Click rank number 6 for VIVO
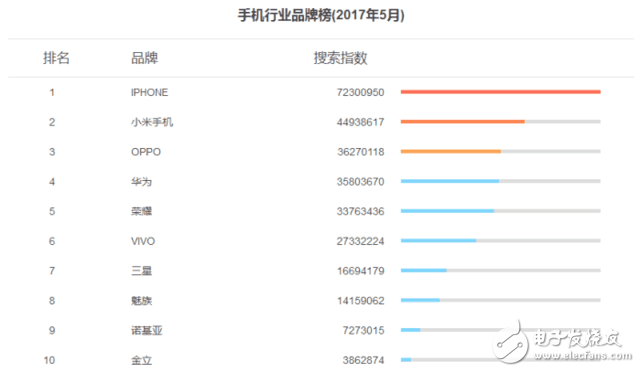Screen dimensions: 640x372 (52, 241)
